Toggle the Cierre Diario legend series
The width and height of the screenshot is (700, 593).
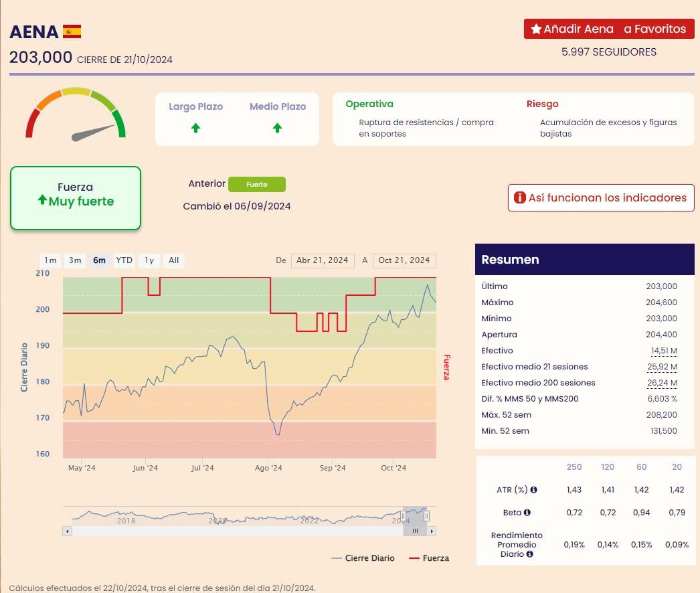pyautogui.click(x=363, y=558)
